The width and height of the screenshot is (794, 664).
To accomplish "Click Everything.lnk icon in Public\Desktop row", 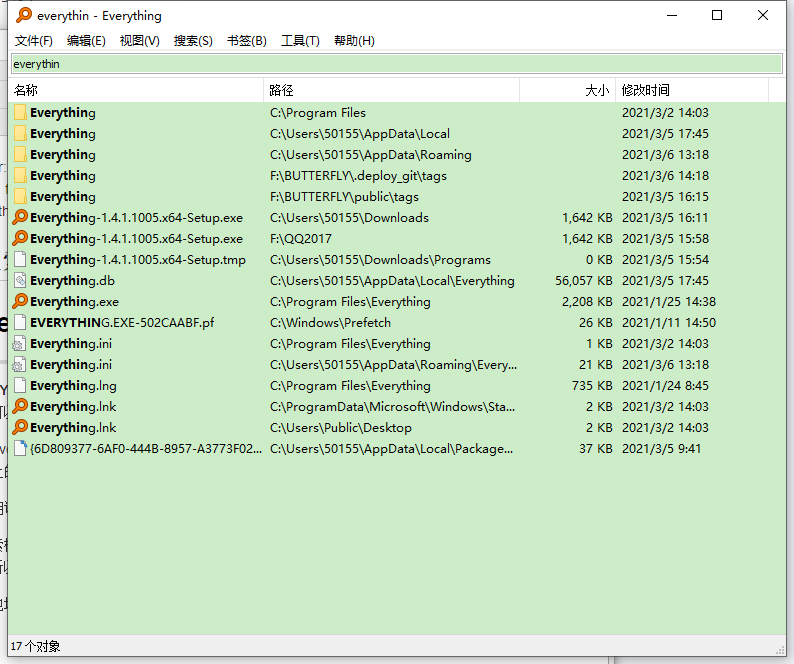I will (x=20, y=427).
